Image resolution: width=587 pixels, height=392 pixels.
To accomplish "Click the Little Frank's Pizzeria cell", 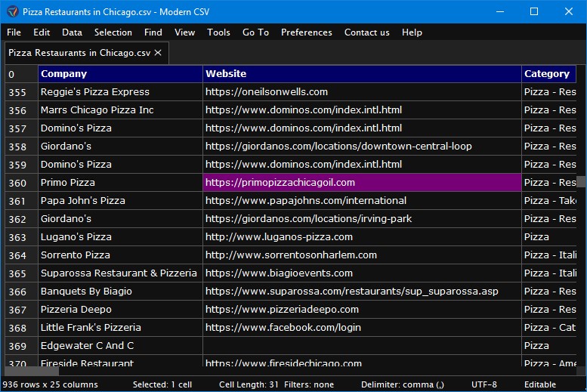I will pyautogui.click(x=120, y=328).
